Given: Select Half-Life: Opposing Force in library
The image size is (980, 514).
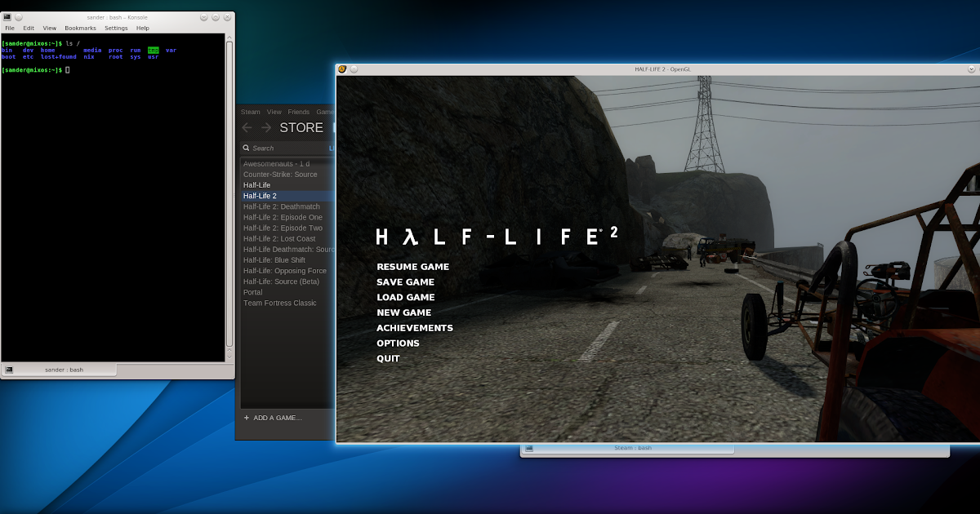Looking at the screenshot, I should coord(287,271).
